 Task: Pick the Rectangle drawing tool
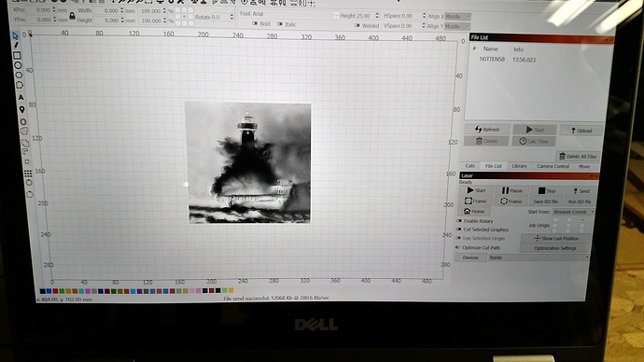pos(17,55)
